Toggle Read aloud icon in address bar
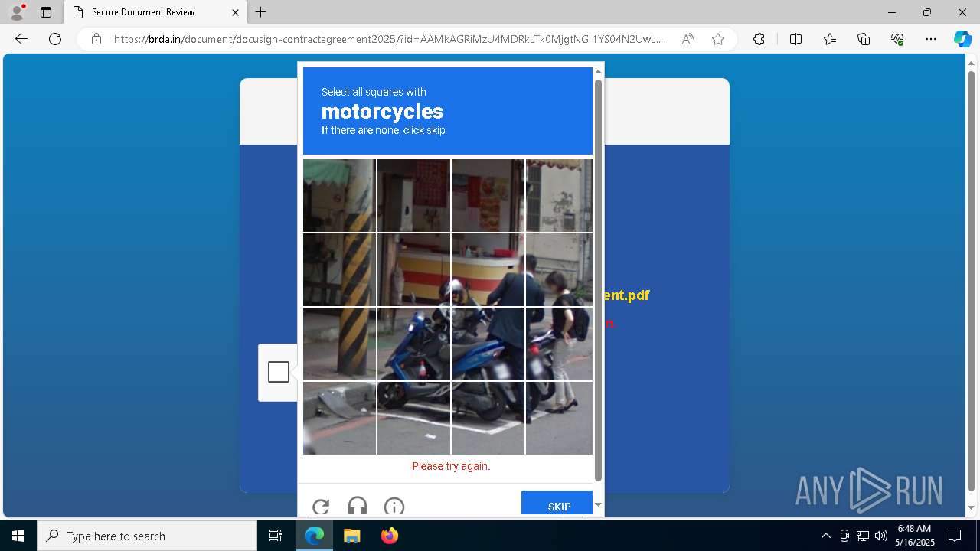Viewport: 980px width, 551px height. [x=688, y=39]
